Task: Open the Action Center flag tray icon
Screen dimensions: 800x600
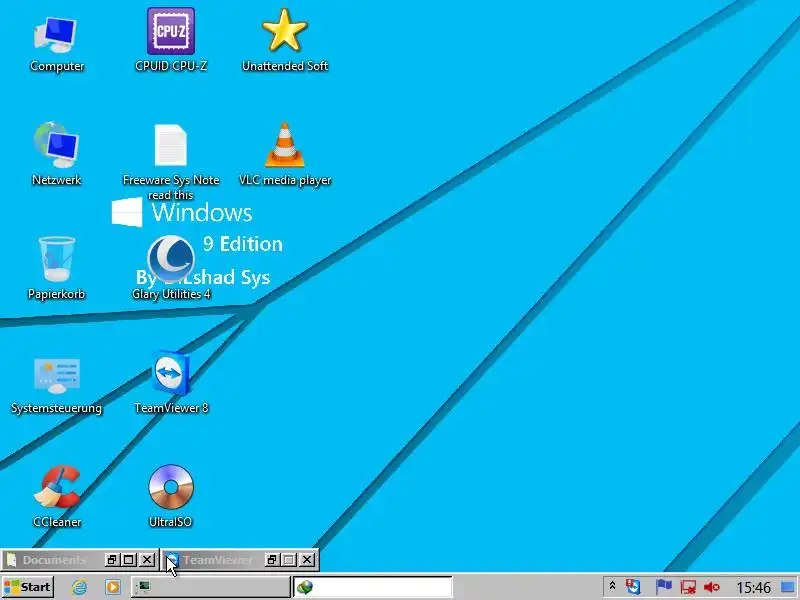Action: 663,587
